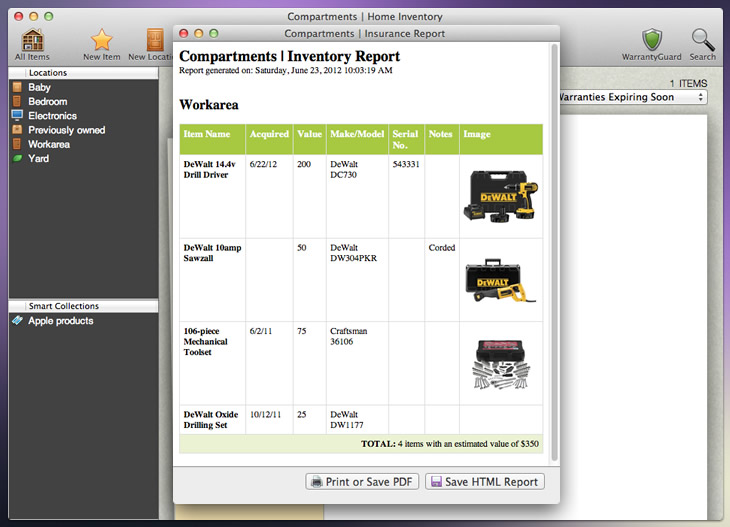
Task: Minimize the Insurance Report window
Action: coord(198,34)
